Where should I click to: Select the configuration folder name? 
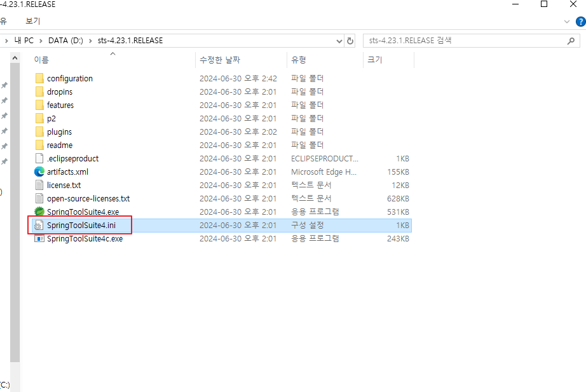70,79
